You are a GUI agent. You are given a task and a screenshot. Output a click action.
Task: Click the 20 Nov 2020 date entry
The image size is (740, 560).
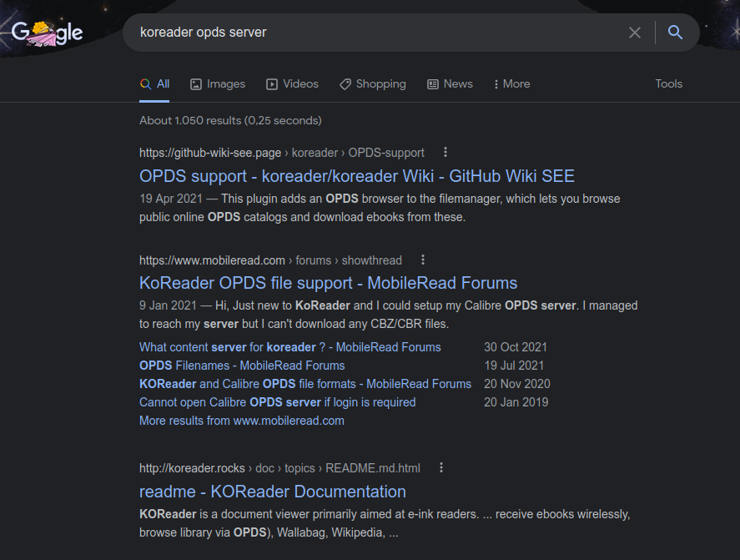click(x=516, y=384)
